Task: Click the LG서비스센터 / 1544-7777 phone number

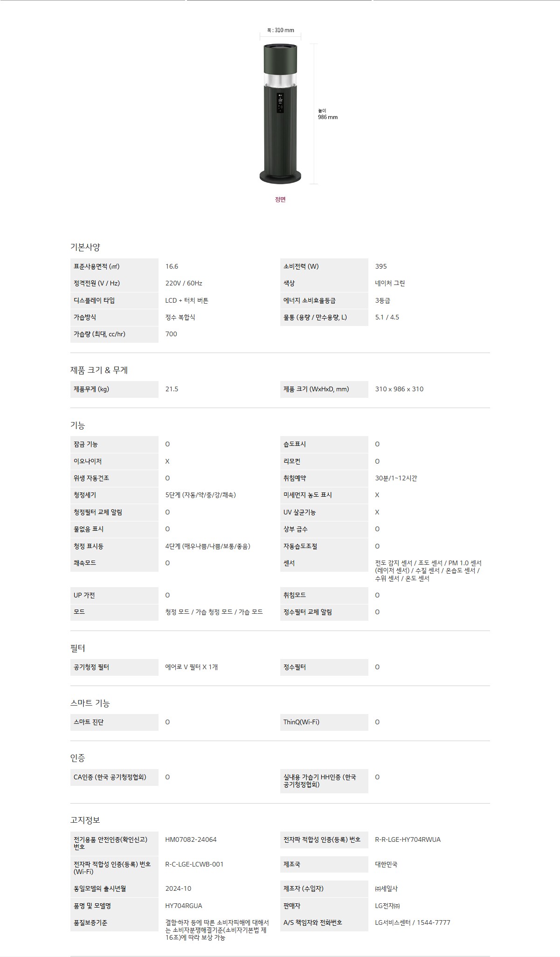Action: tap(413, 922)
